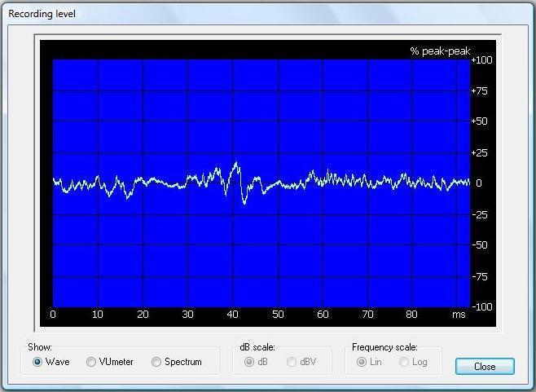Click the '+100' amplitude axis value

pyautogui.click(x=481, y=59)
